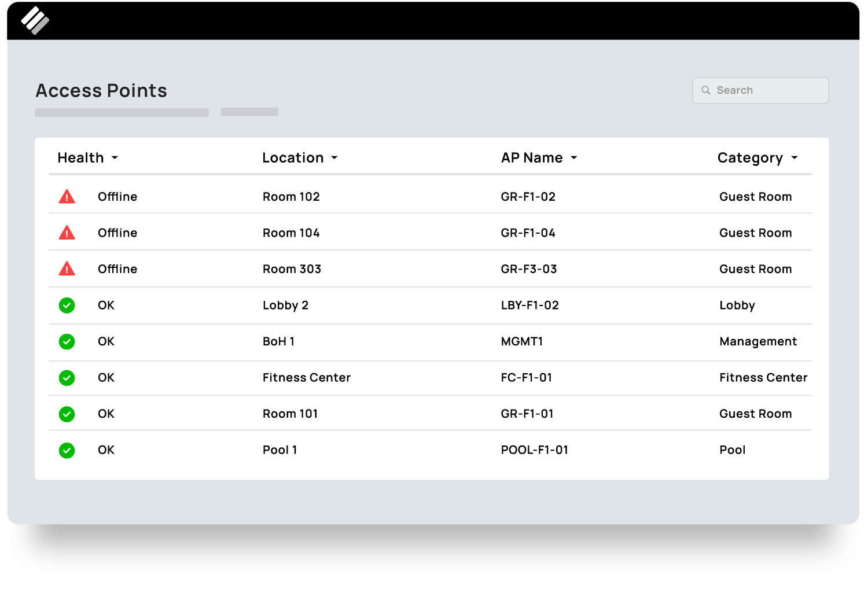Click the Access Points page title
Viewport: 868px width, 604px height.
[101, 90]
